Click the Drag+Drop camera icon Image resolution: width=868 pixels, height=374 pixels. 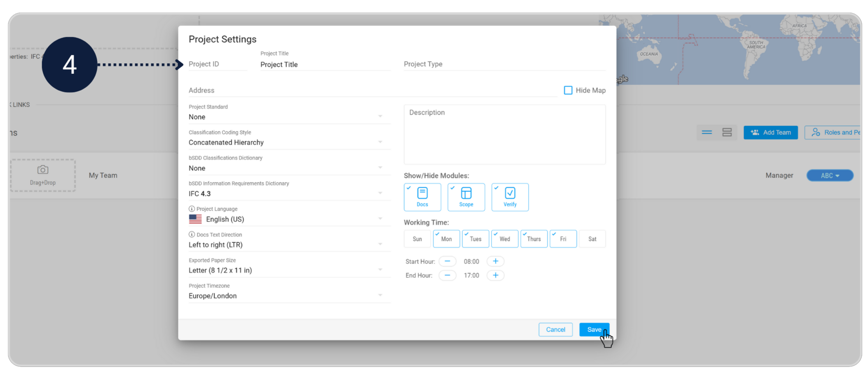(43, 170)
